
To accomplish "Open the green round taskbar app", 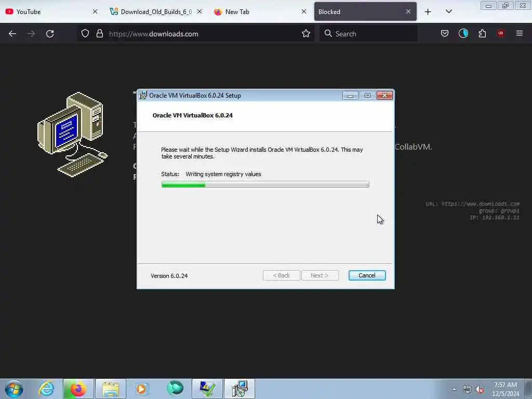I will pos(175,388).
